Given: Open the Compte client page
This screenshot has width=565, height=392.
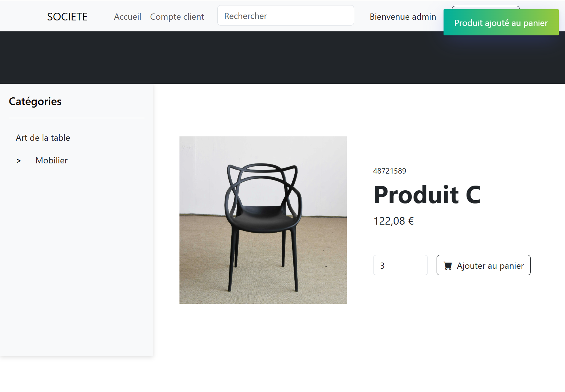Looking at the screenshot, I should point(177,17).
